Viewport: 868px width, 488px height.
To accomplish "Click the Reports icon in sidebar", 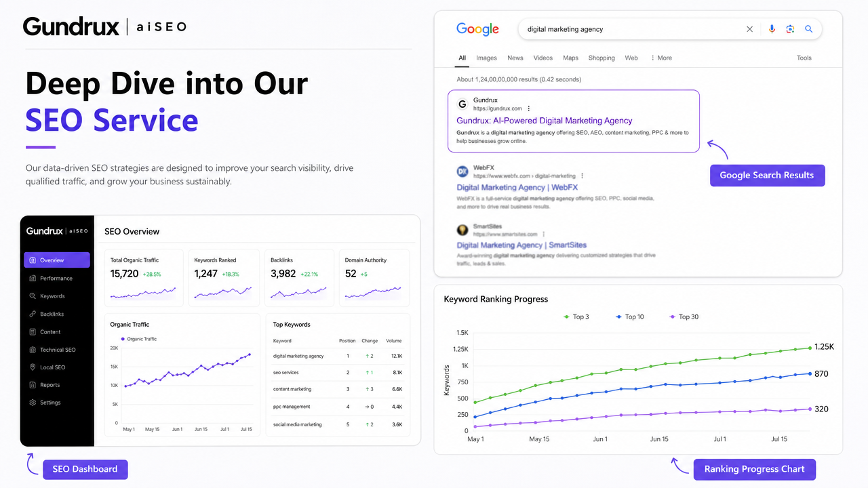I will pyautogui.click(x=33, y=385).
